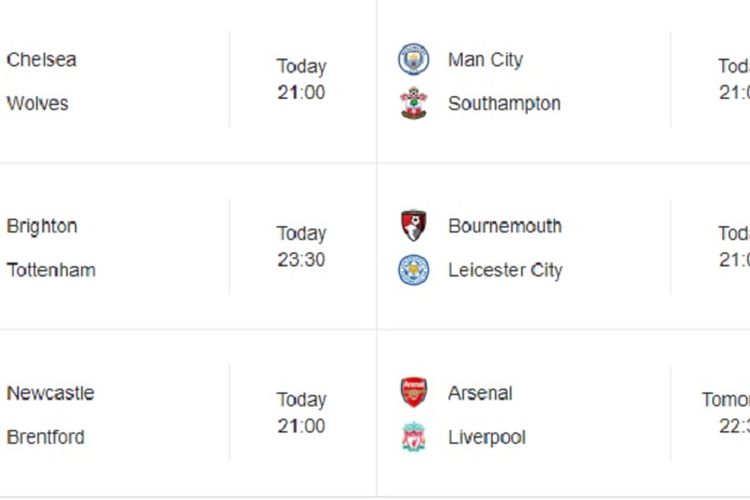Click Brighton match time Today 23:30
The width and height of the screenshot is (750, 500).
(x=301, y=246)
